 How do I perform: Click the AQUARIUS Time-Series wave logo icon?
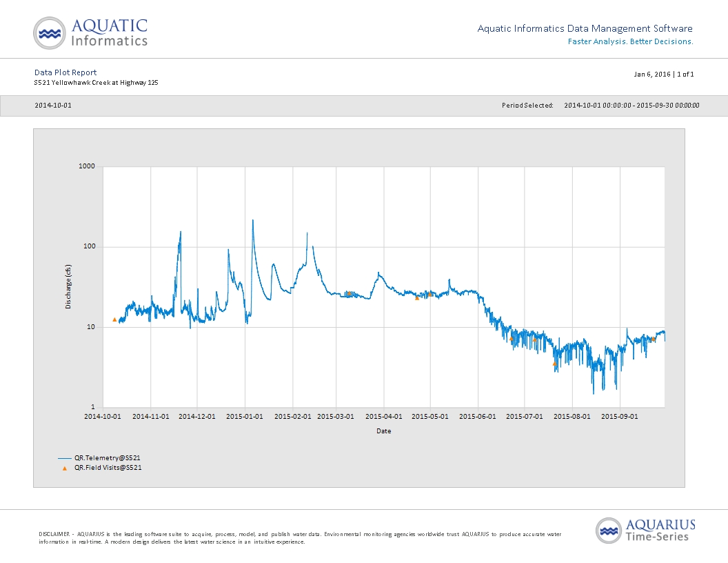[609, 531]
